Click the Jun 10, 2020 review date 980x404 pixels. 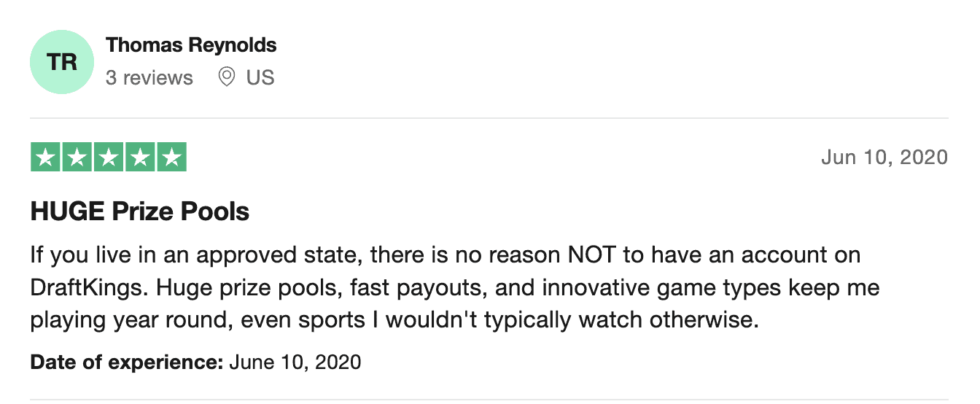pos(884,157)
